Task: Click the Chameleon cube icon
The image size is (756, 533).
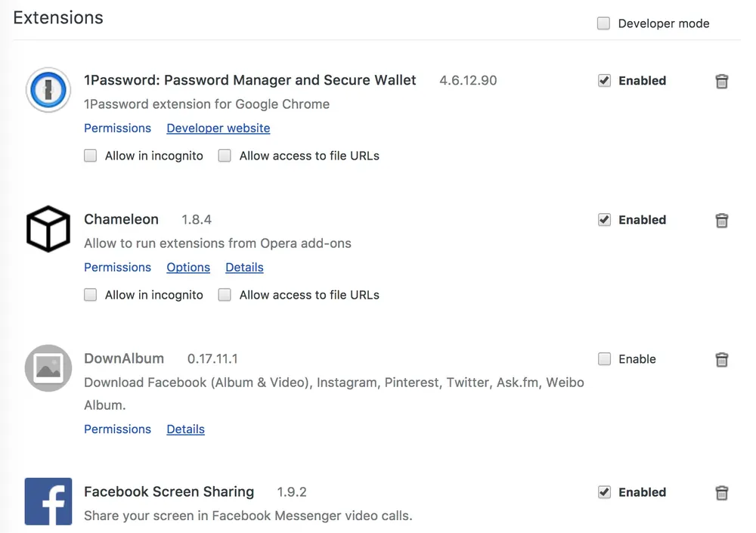Action: [x=48, y=229]
